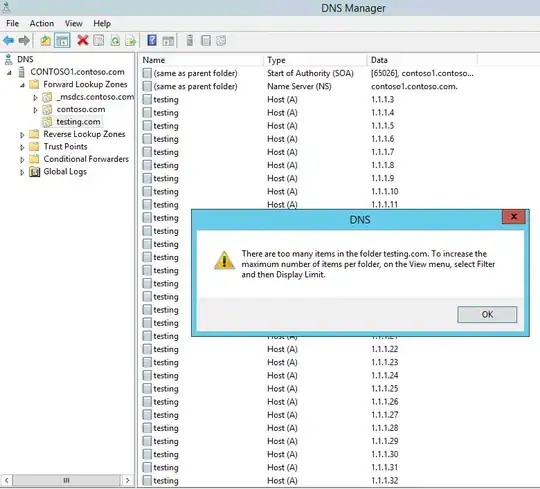540x489 pixels.
Task: Click the New Record toolbar icon
Action: (x=221, y=41)
